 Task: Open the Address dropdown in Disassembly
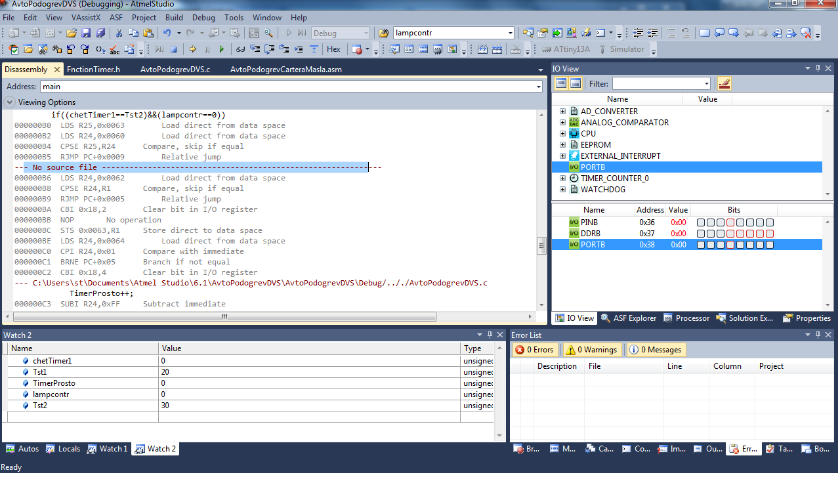(539, 87)
